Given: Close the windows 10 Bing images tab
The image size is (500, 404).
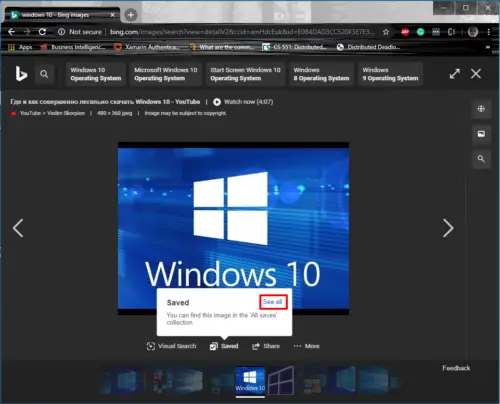Looking at the screenshot, I should click(x=113, y=15).
